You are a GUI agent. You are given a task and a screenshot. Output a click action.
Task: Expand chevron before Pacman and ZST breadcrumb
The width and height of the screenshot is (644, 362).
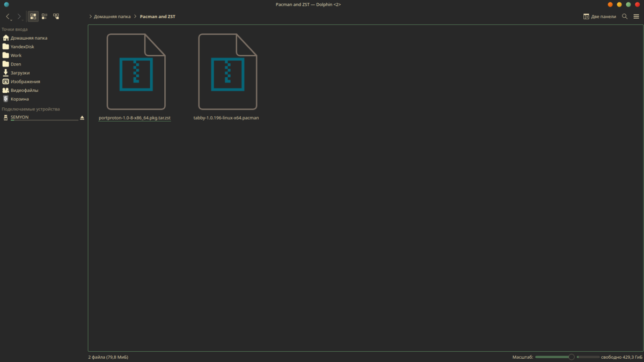tap(136, 17)
